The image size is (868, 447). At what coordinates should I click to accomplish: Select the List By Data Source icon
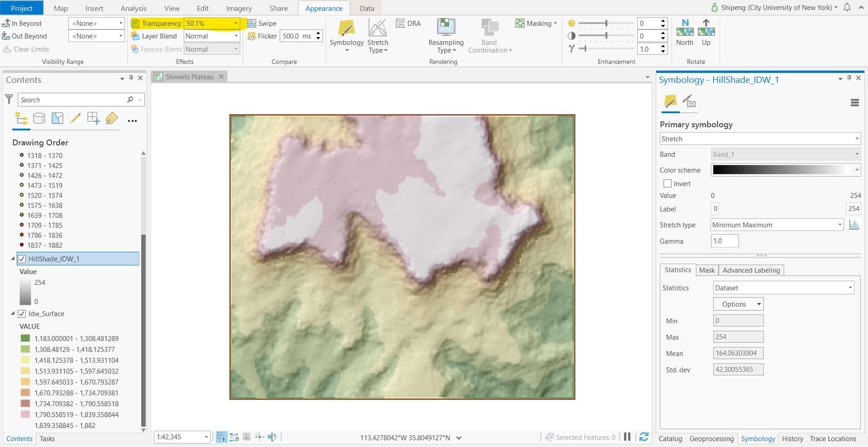pos(39,119)
